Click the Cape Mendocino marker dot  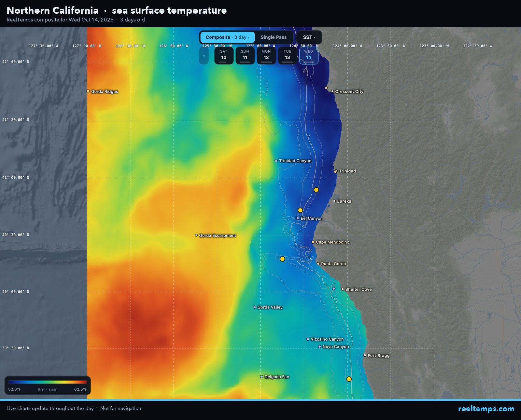tap(313, 242)
